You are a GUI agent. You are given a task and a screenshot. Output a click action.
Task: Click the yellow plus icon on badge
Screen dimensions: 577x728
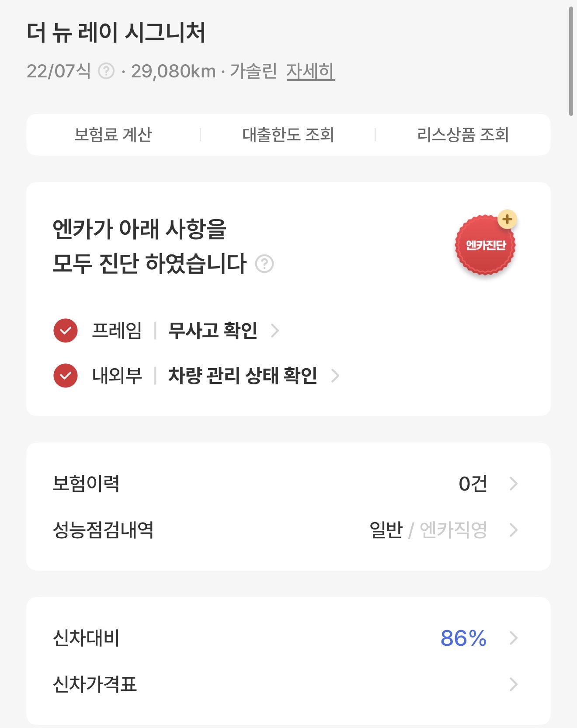[507, 219]
